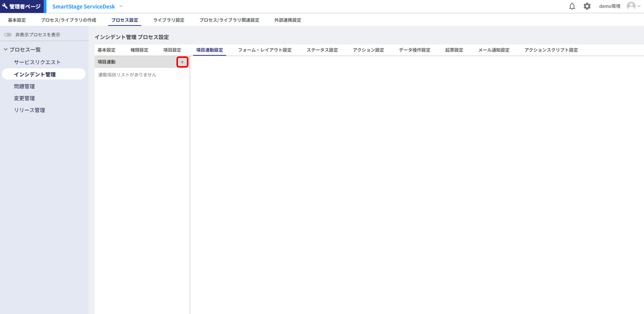Image resolution: width=644 pixels, height=314 pixels.
Task: Click the plus icon to add 項目連動
Action: pyautogui.click(x=182, y=62)
